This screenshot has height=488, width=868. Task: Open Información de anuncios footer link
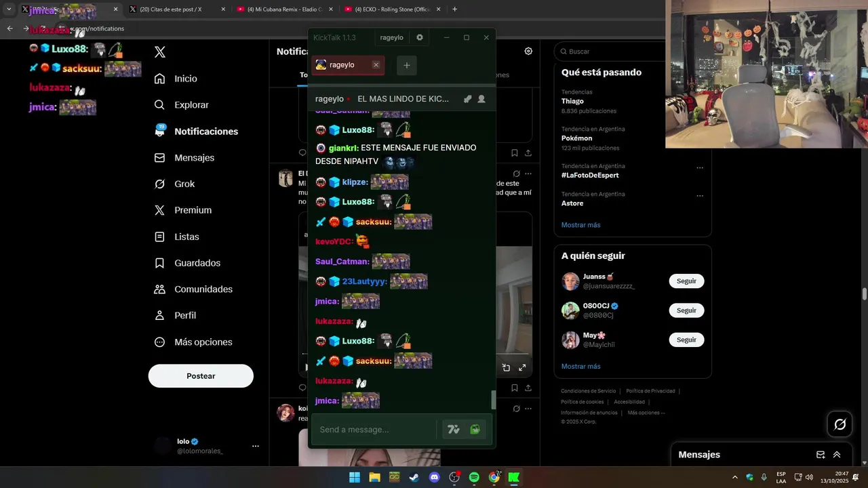tap(589, 413)
